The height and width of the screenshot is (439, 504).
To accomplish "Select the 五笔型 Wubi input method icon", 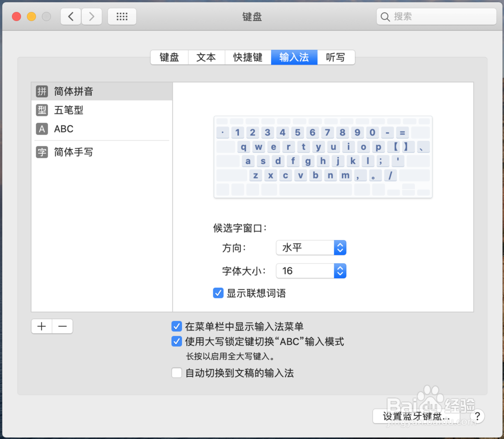I will coord(42,110).
